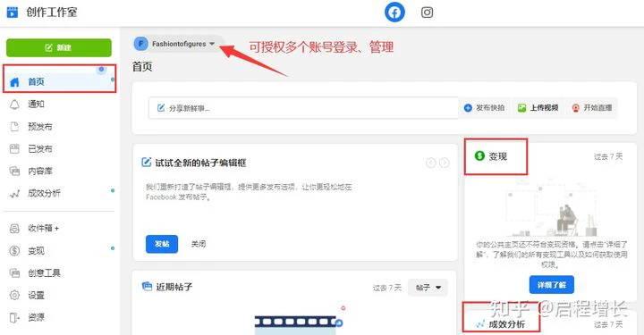This screenshot has height=335, width=644.
Task: Show next tip card with right arrow
Action: (x=444, y=163)
